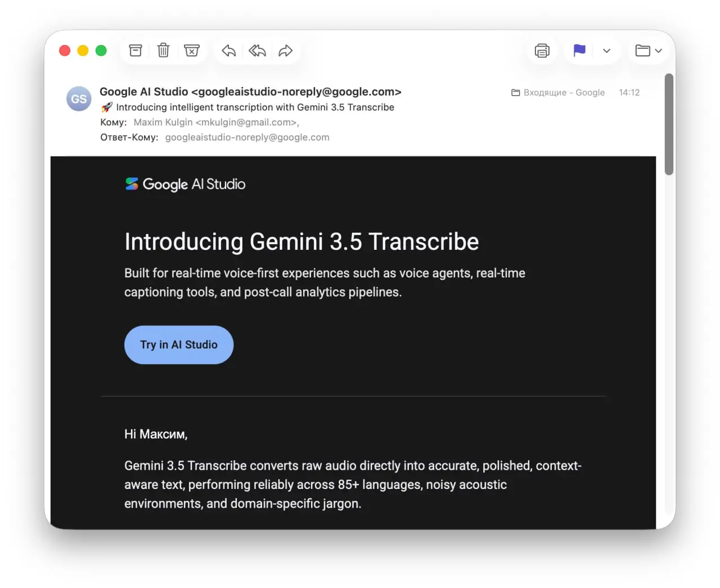The width and height of the screenshot is (720, 588).
Task: Move message to junk with the junk icon
Action: coord(192,51)
